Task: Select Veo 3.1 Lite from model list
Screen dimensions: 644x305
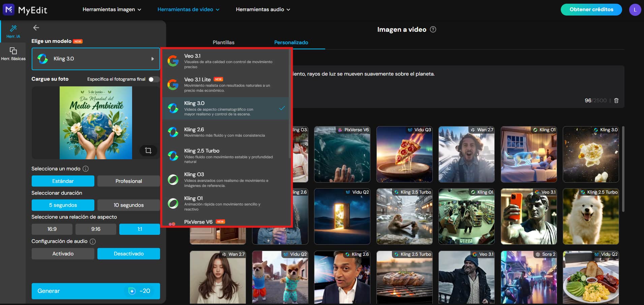Action: 226,85
